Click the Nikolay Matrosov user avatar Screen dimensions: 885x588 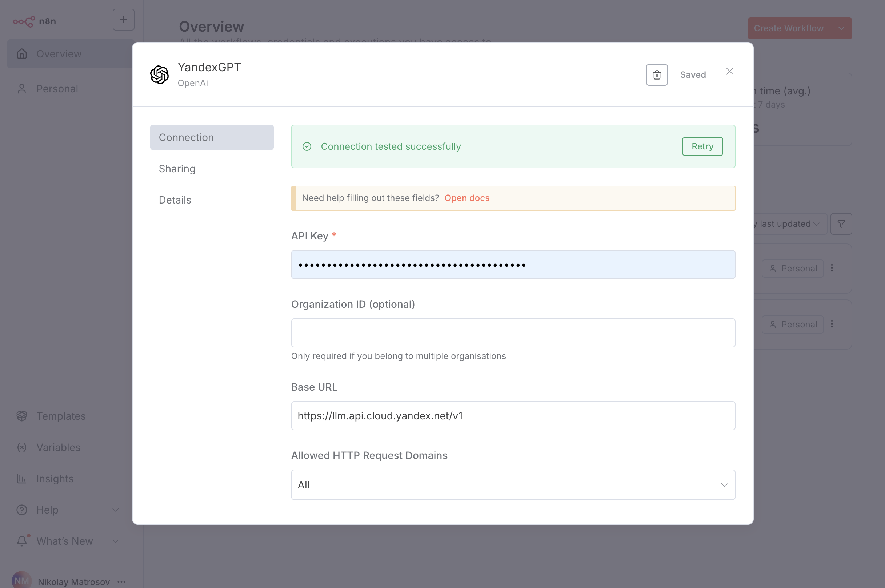(x=22, y=580)
